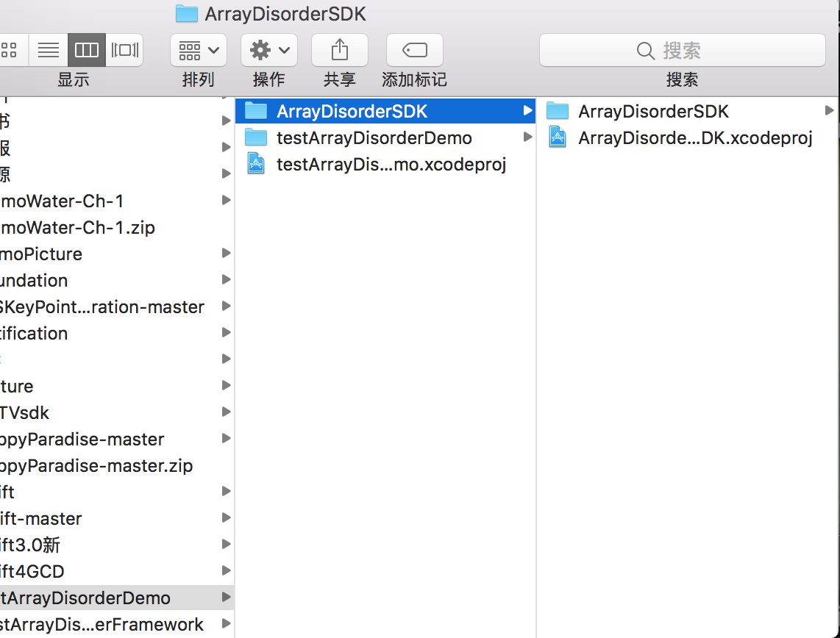
Task: Expand arrow next to testArrayDisorderDemo folder
Action: click(527, 137)
